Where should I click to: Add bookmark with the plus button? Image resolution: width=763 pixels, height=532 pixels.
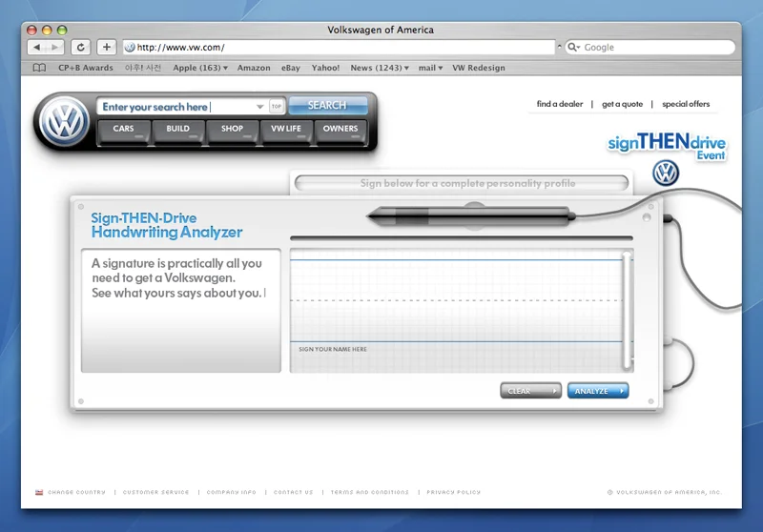107,47
